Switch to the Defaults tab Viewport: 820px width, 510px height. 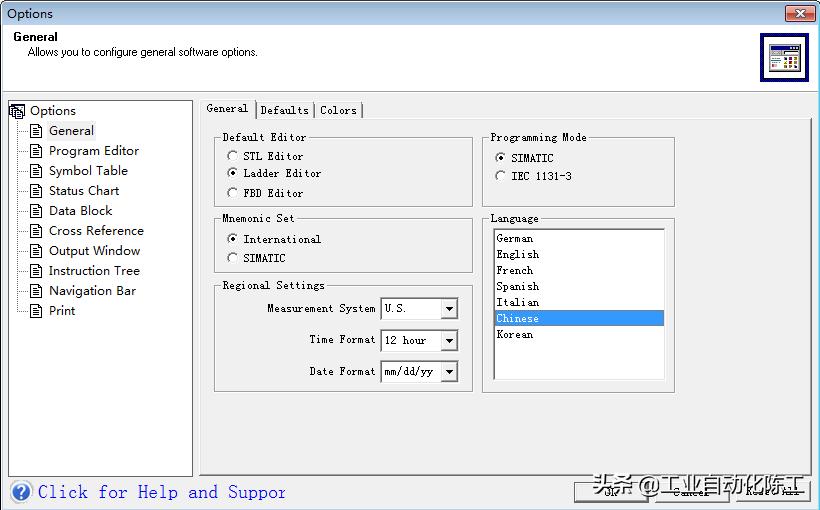point(285,110)
